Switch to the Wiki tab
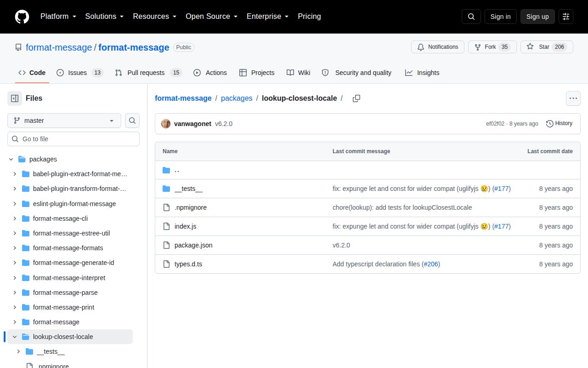 tap(299, 73)
